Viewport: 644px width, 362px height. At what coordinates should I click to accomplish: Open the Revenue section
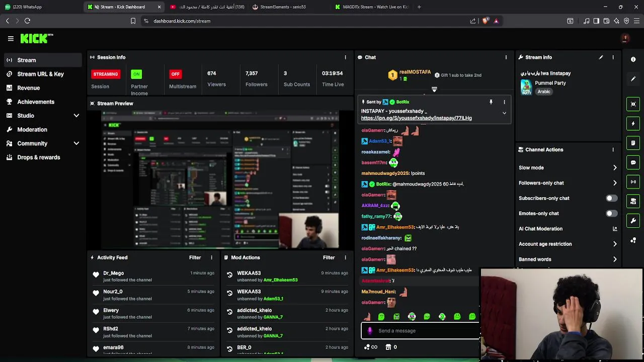(x=43, y=88)
